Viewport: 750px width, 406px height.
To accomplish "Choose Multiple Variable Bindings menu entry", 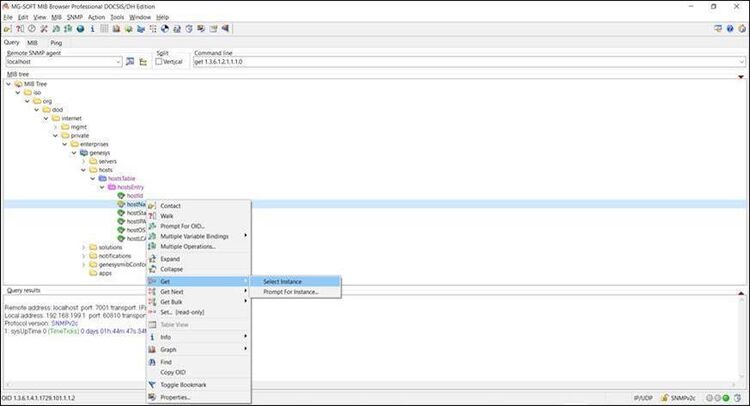I will pos(198,236).
